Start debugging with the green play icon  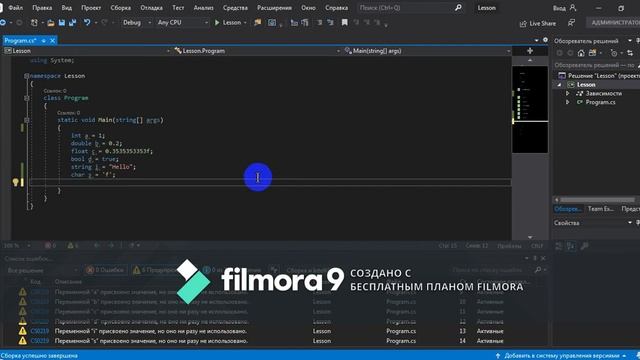[x=217, y=23]
